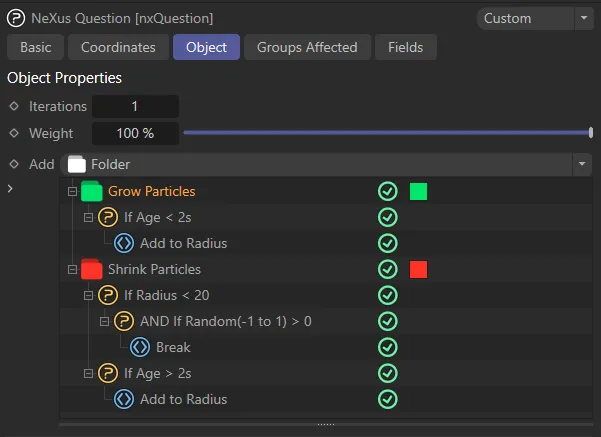Click the Iterations value field
Screen dimensions: 601x437
135,106
